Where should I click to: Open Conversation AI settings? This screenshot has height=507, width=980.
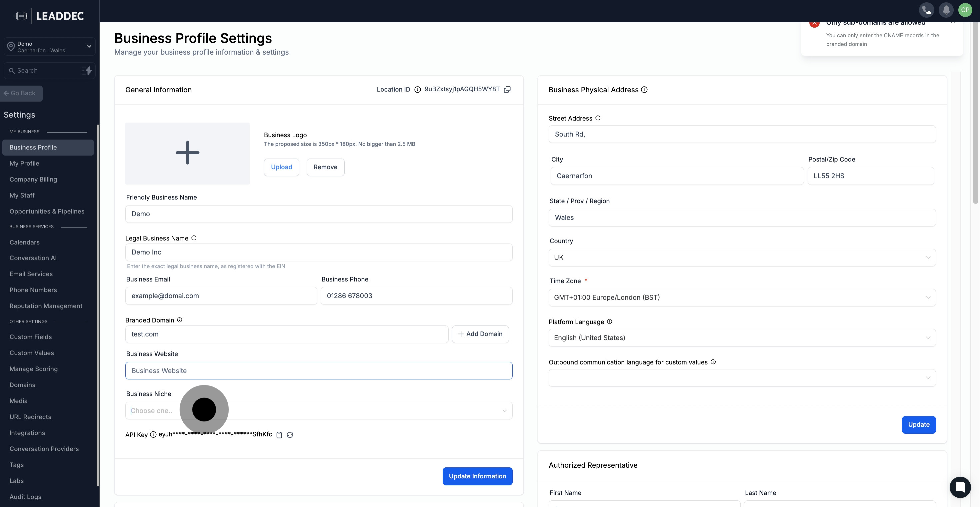pos(33,258)
